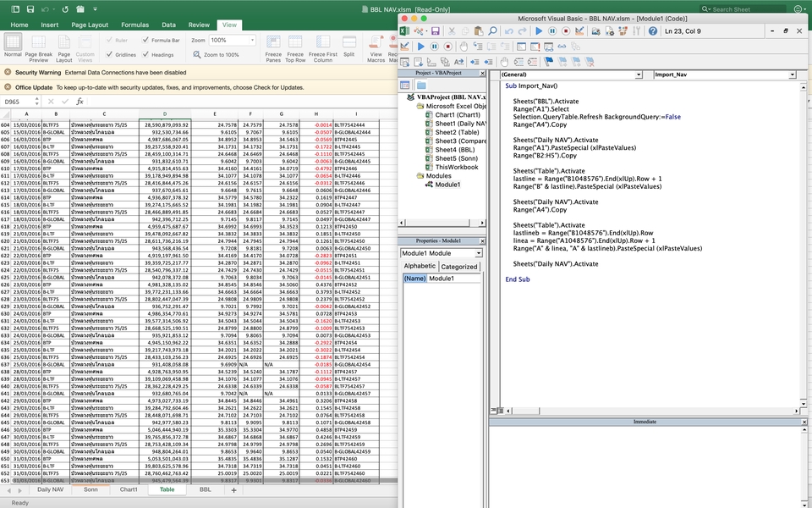Select the Alphabetic properties tab
812x508 pixels.
[420, 266]
